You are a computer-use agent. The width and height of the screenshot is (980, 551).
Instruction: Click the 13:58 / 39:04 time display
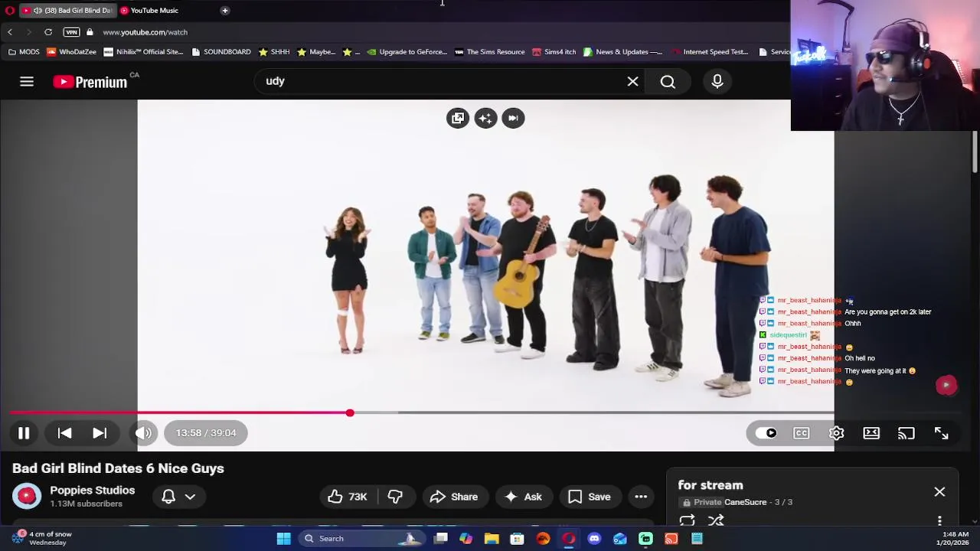tap(206, 433)
